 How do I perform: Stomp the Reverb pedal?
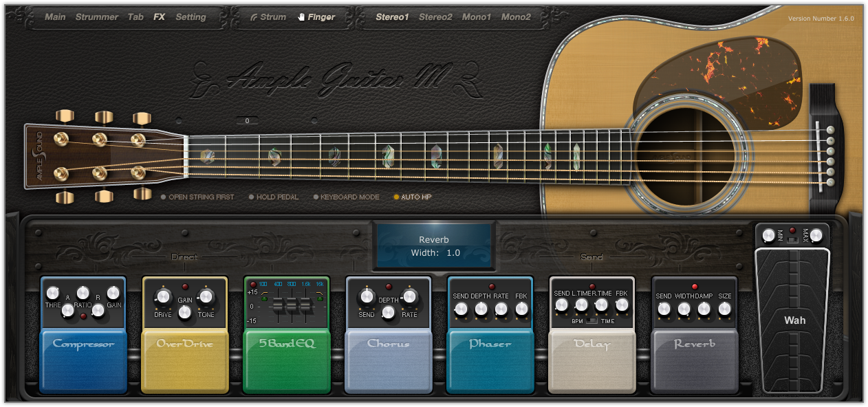[694, 361]
